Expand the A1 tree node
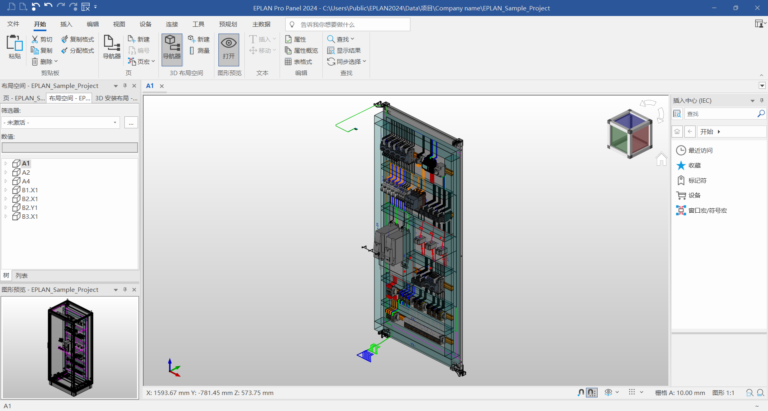 tap(5, 164)
